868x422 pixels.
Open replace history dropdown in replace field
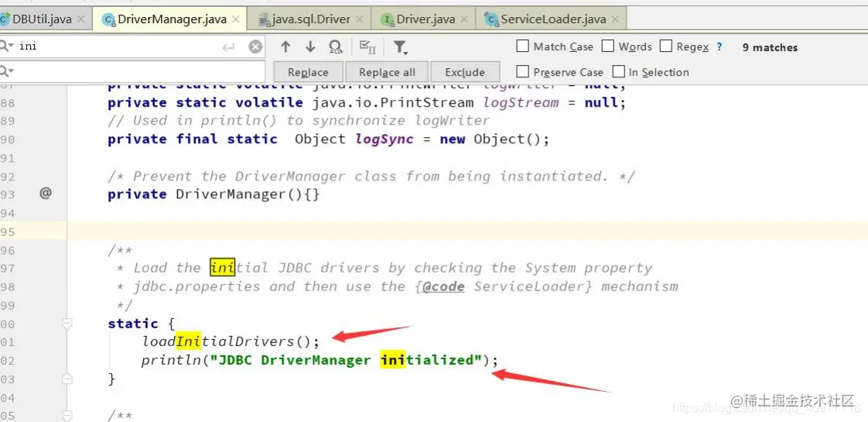[7, 71]
